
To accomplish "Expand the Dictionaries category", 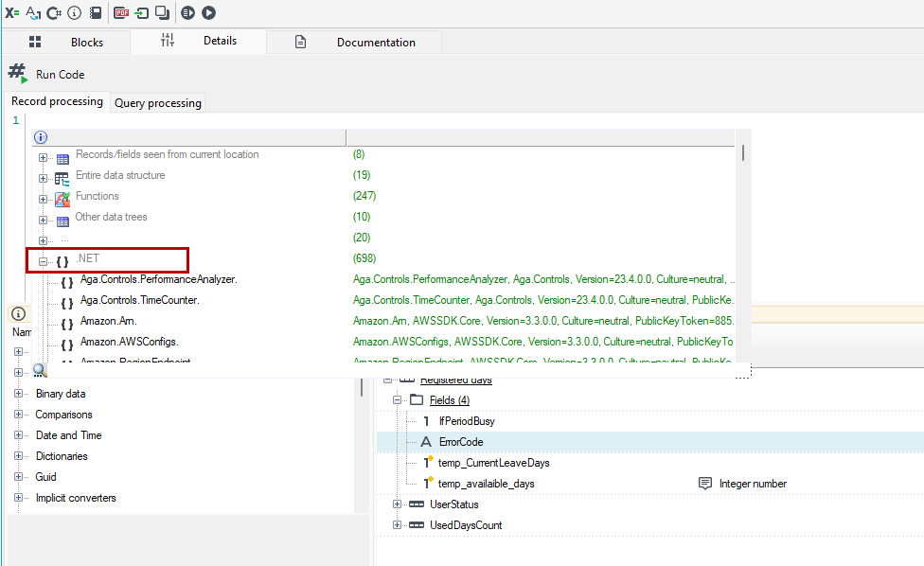I will pos(18,456).
